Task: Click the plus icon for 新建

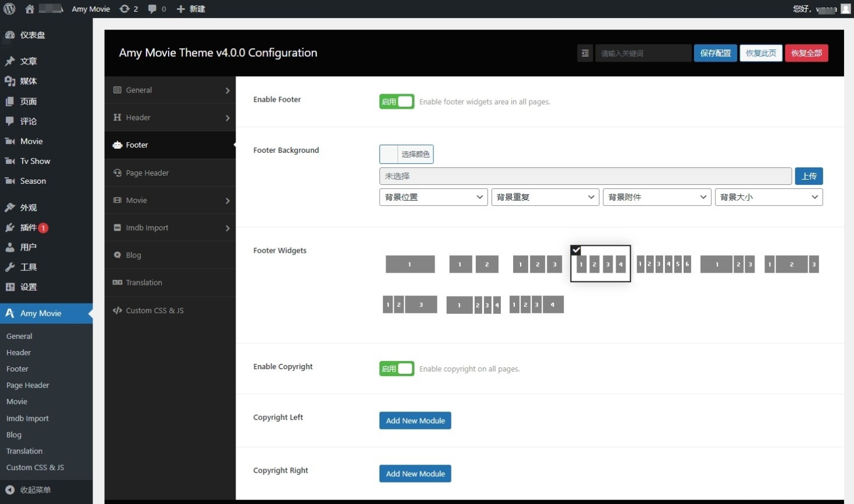Action: pyautogui.click(x=180, y=9)
